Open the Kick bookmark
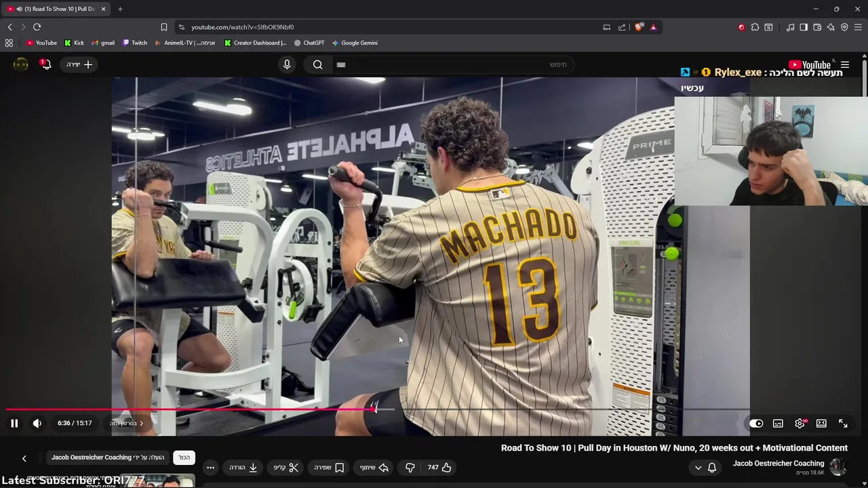The height and width of the screenshot is (488, 868). tap(74, 43)
